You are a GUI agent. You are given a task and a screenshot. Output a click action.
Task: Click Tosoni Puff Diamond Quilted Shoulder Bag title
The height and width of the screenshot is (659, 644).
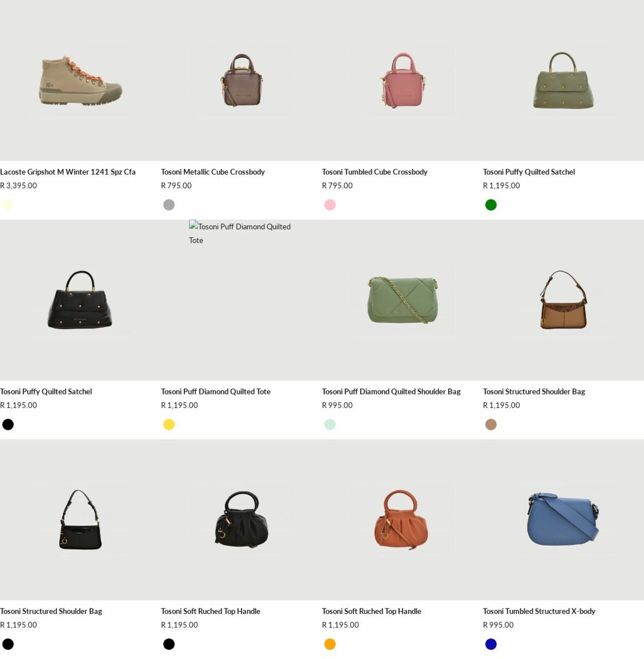(391, 392)
